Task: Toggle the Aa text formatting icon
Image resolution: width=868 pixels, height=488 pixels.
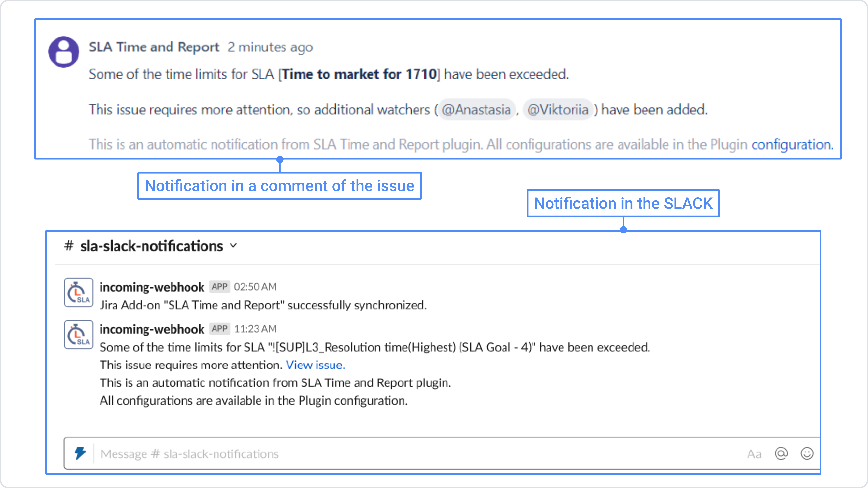Action: [x=754, y=454]
